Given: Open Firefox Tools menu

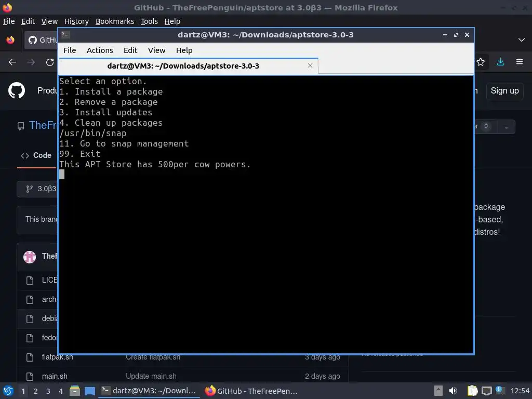Looking at the screenshot, I should [149, 21].
